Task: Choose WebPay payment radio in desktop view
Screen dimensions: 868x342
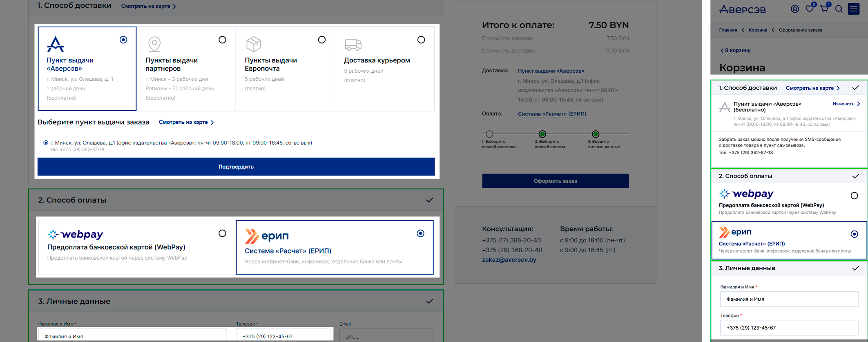Action: tap(222, 233)
